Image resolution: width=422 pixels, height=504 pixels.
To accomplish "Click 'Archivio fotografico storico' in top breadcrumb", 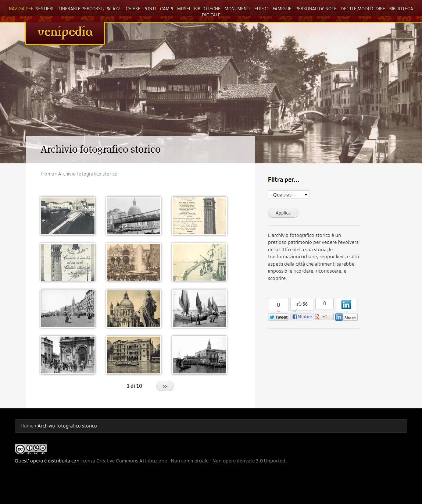I will [88, 174].
